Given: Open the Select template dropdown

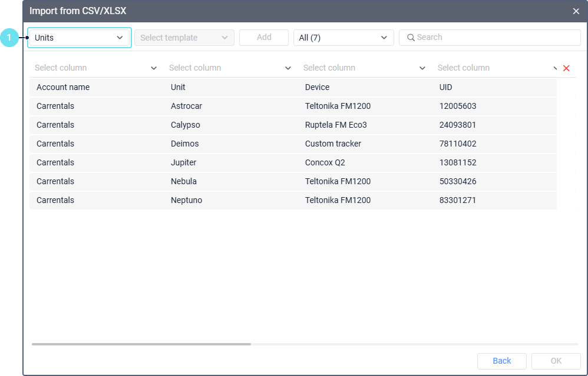Looking at the screenshot, I should pyautogui.click(x=184, y=38).
